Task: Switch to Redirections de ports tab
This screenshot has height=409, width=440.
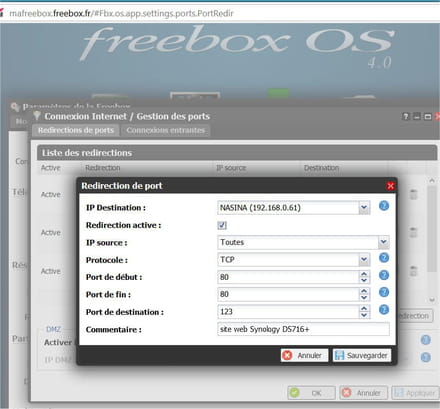Action: 76,130
